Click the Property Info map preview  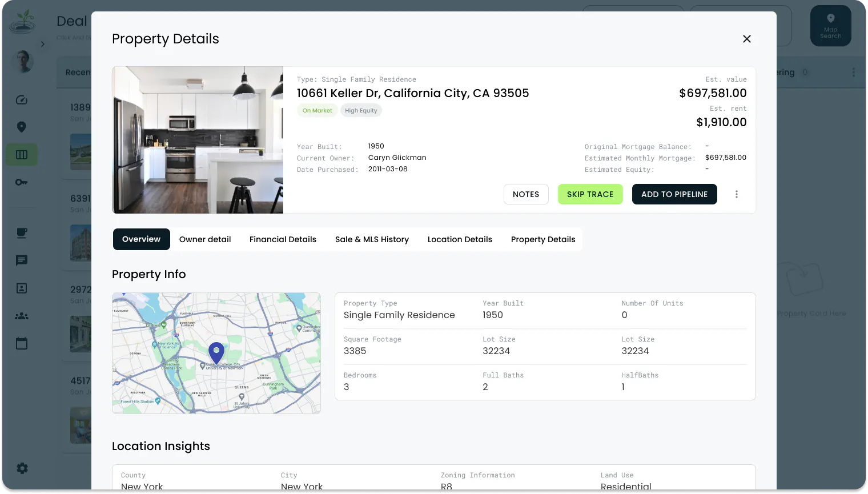216,353
